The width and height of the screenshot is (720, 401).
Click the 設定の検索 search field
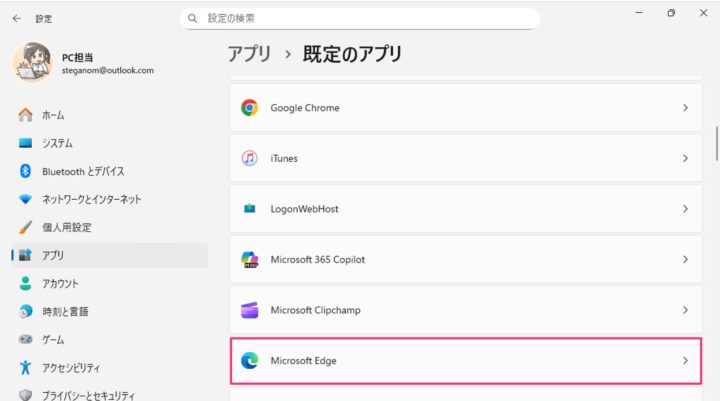pyautogui.click(x=360, y=18)
